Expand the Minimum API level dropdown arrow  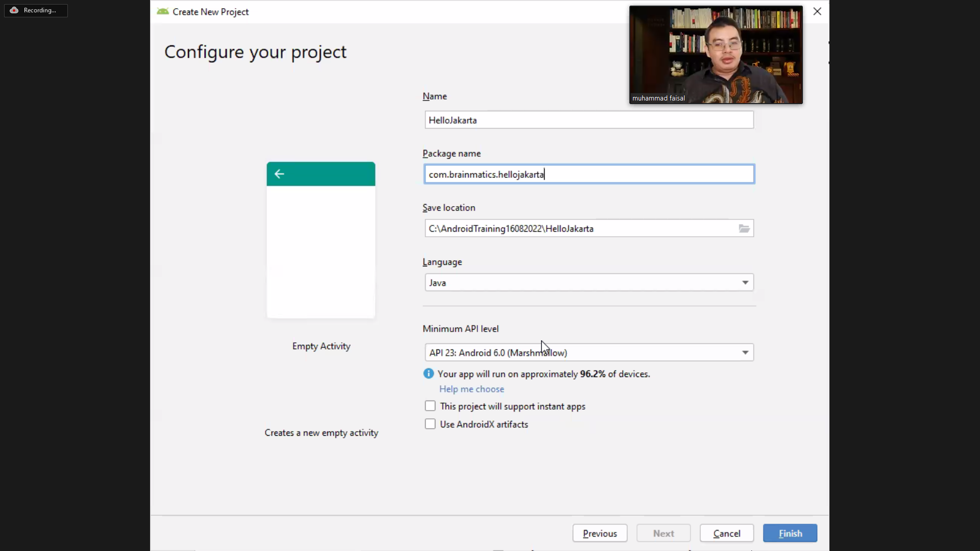(745, 353)
